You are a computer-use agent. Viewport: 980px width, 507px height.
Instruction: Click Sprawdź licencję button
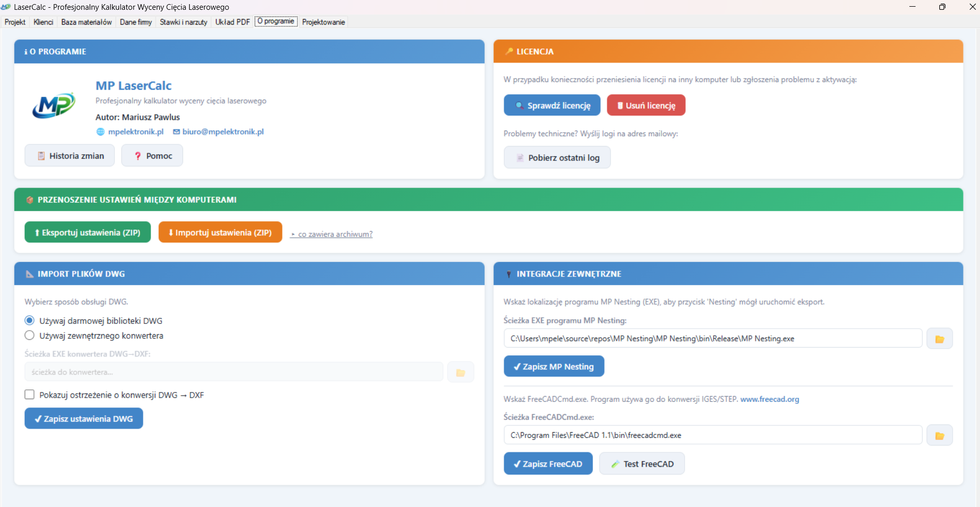coord(552,105)
